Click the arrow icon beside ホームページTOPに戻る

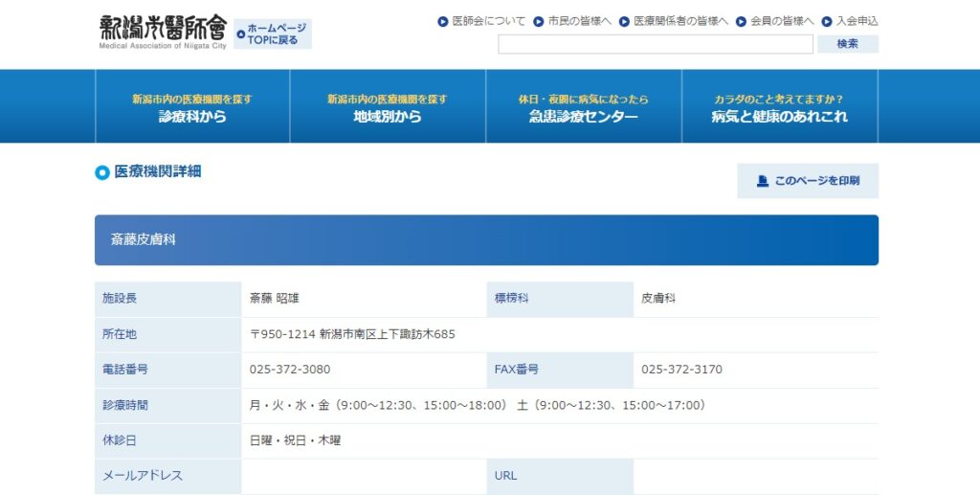[241, 34]
